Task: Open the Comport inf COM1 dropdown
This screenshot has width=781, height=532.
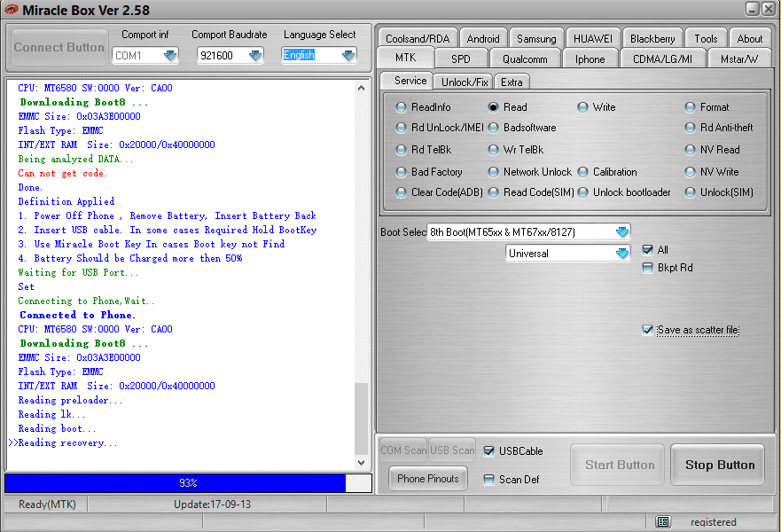Action: (170, 55)
